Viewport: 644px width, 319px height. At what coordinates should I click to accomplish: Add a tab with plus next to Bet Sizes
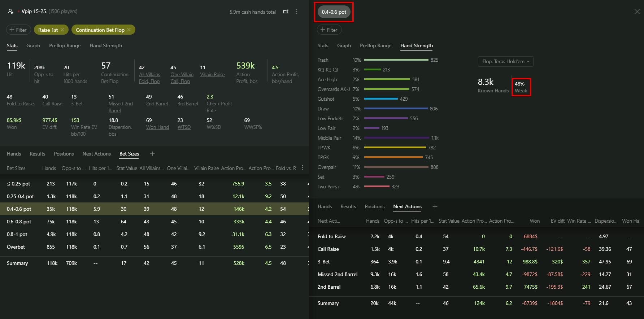click(x=152, y=154)
